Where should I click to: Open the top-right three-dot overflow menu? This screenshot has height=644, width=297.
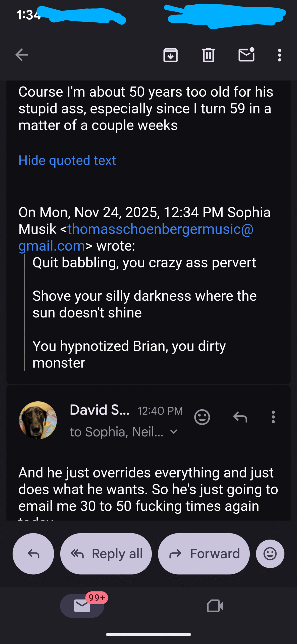(x=279, y=55)
